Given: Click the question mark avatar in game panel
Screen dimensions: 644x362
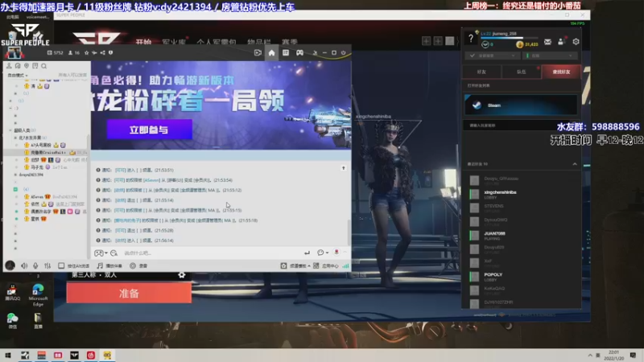Looking at the screenshot, I should point(471,39).
